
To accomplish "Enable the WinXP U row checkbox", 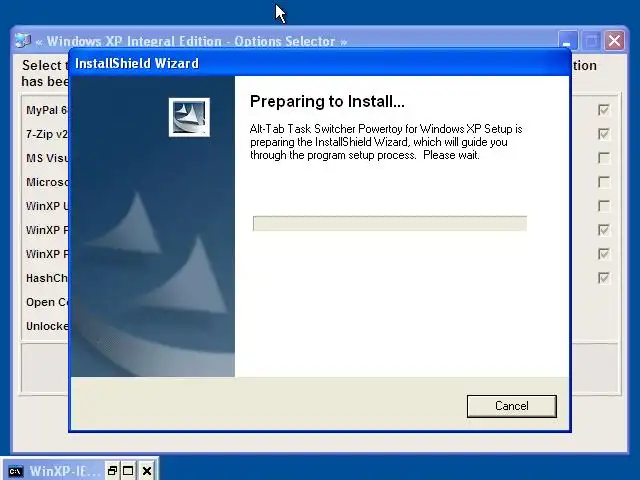I will [x=604, y=206].
